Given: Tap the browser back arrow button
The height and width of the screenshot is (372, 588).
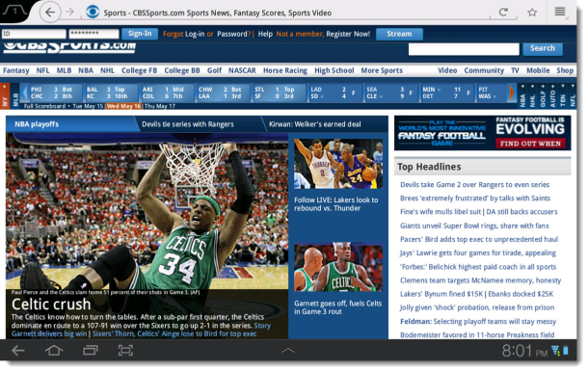Looking at the screenshot, I should pyautogui.click(x=50, y=13).
